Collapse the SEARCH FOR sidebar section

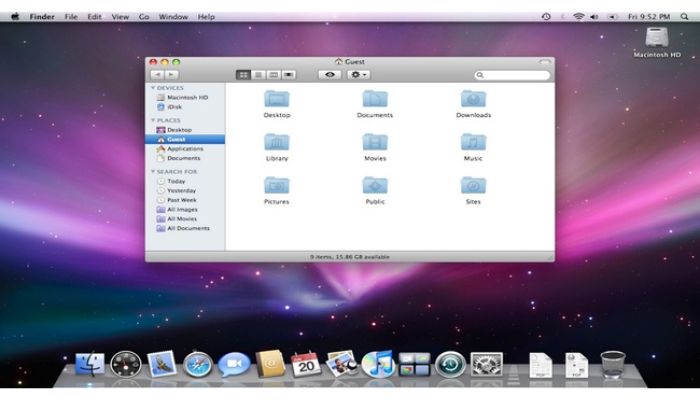coord(153,171)
